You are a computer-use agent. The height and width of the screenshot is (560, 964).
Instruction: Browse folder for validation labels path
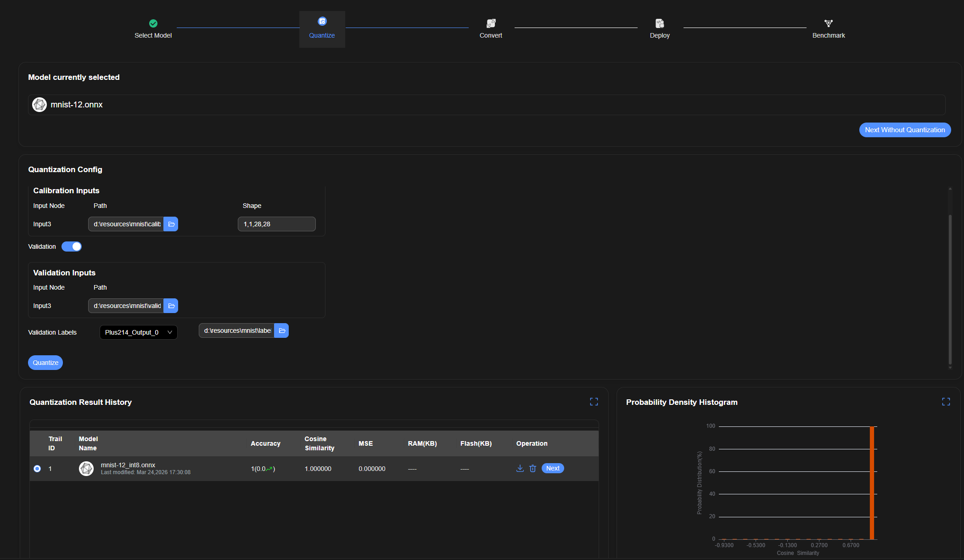(x=281, y=330)
